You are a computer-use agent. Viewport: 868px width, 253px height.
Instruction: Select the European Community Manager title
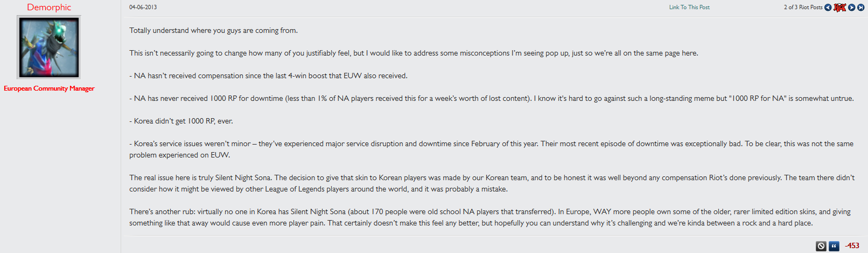point(49,88)
